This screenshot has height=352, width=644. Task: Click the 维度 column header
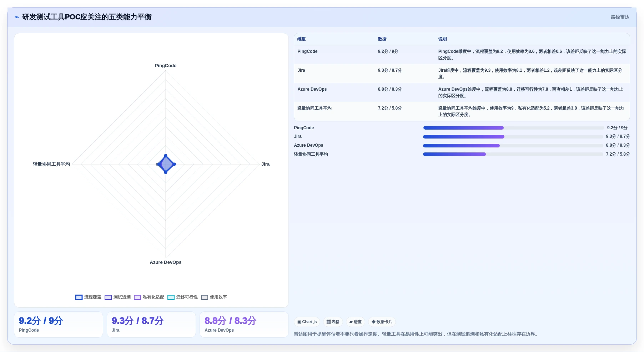pos(302,39)
